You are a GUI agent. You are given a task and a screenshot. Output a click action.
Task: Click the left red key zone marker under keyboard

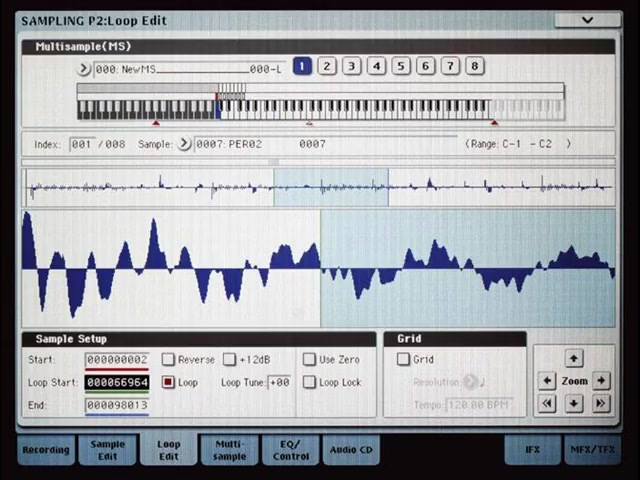pyautogui.click(x=156, y=122)
